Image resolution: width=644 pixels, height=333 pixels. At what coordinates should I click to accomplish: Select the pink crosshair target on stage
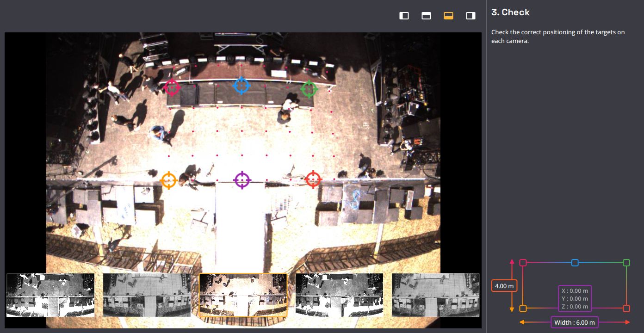172,87
